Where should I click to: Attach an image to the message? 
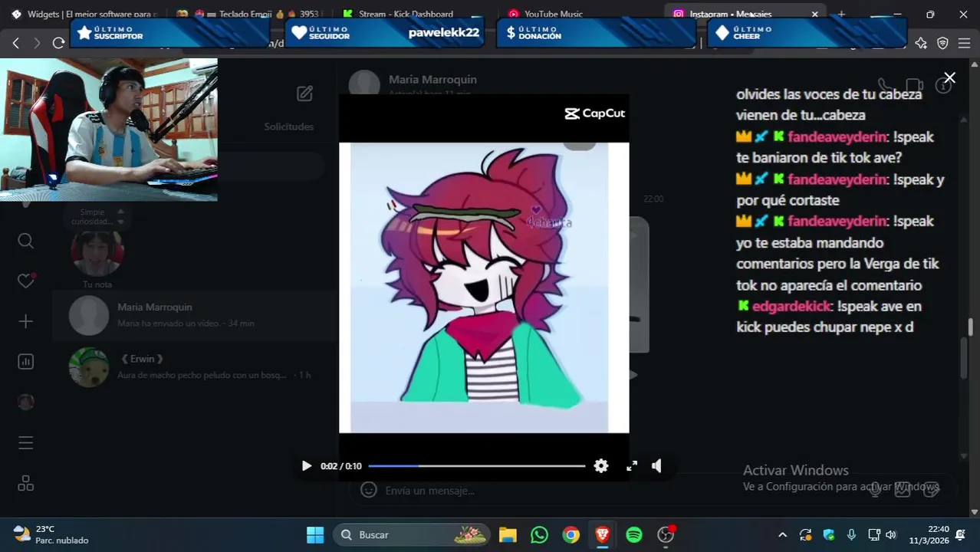(x=903, y=490)
